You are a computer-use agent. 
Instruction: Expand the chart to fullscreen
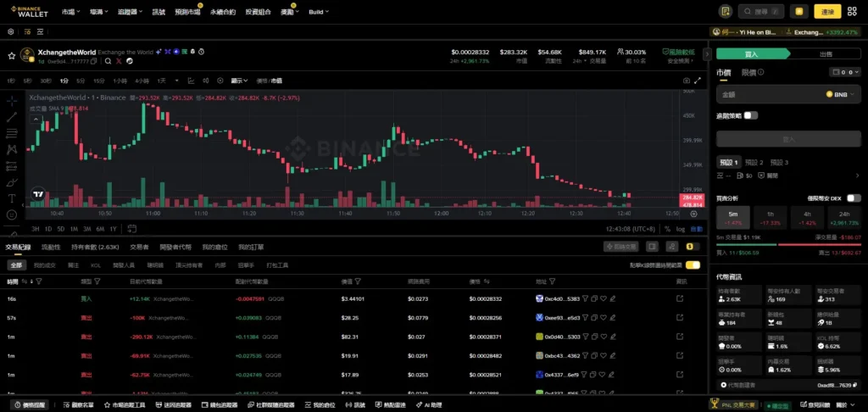pos(698,81)
